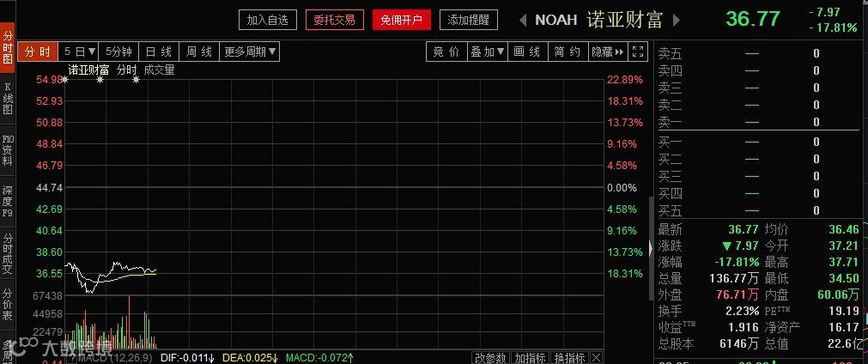Click 简约 view button
The height and width of the screenshot is (364, 868).
point(568,52)
